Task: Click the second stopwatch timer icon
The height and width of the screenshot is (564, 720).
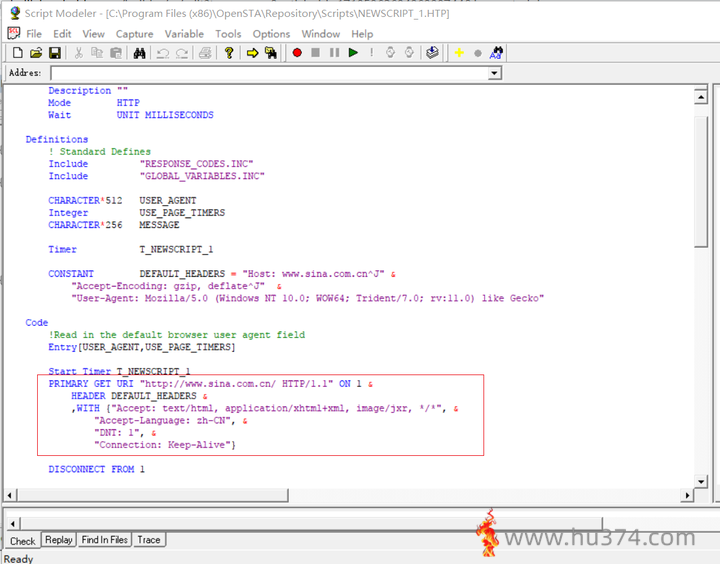Action: click(x=409, y=53)
